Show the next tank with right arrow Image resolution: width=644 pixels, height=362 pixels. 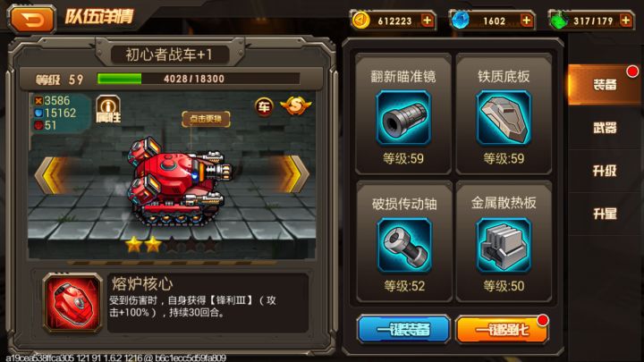(292, 174)
